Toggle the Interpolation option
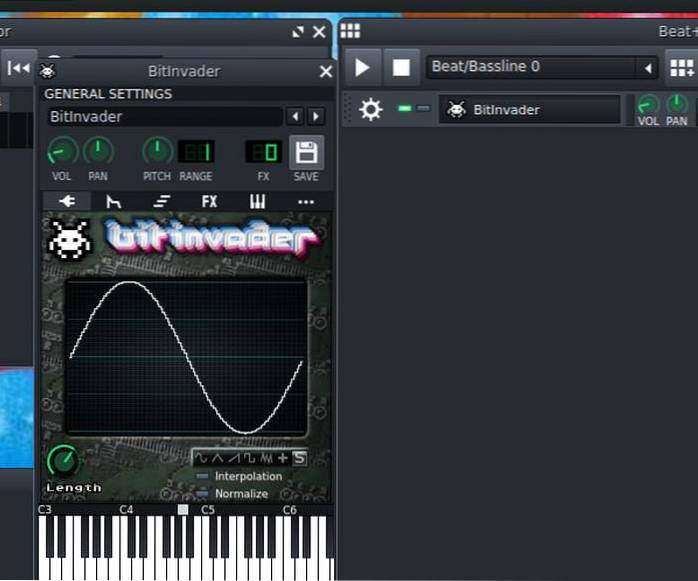Screen dimensions: 698x581 [x=203, y=476]
